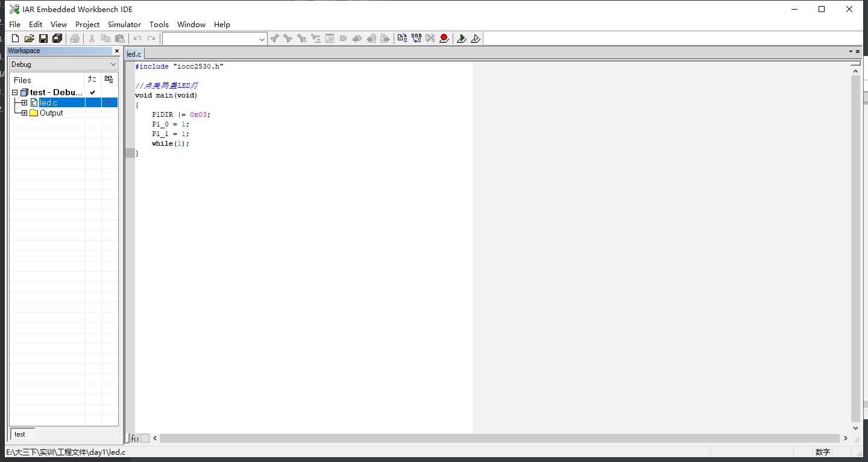Switch to the led.c editor tab

[x=134, y=54]
